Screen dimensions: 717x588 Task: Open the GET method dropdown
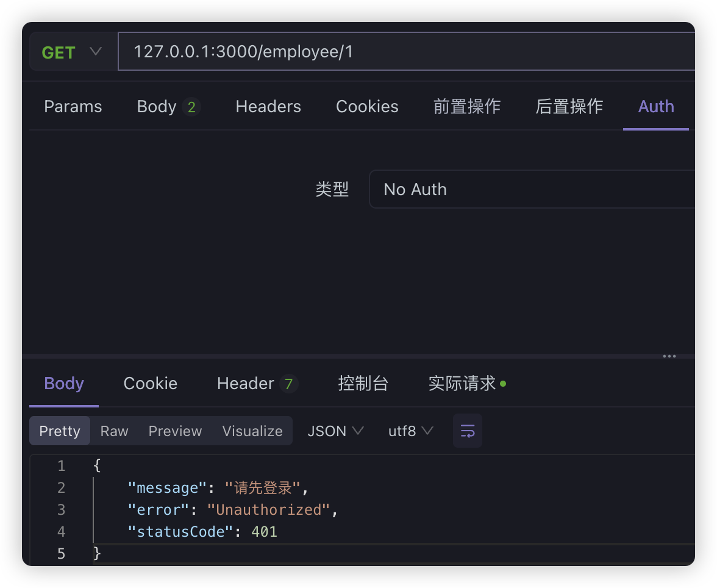(x=72, y=52)
